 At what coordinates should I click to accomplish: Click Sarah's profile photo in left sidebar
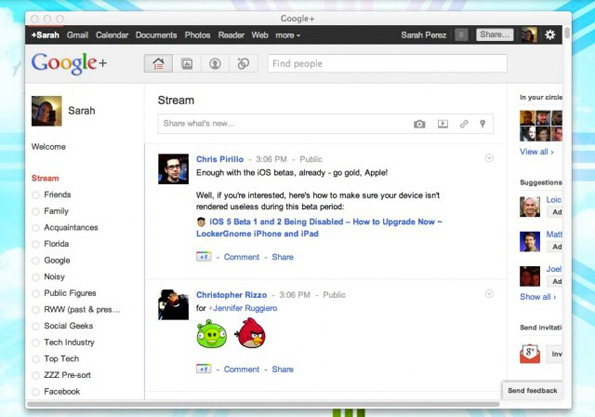47,111
